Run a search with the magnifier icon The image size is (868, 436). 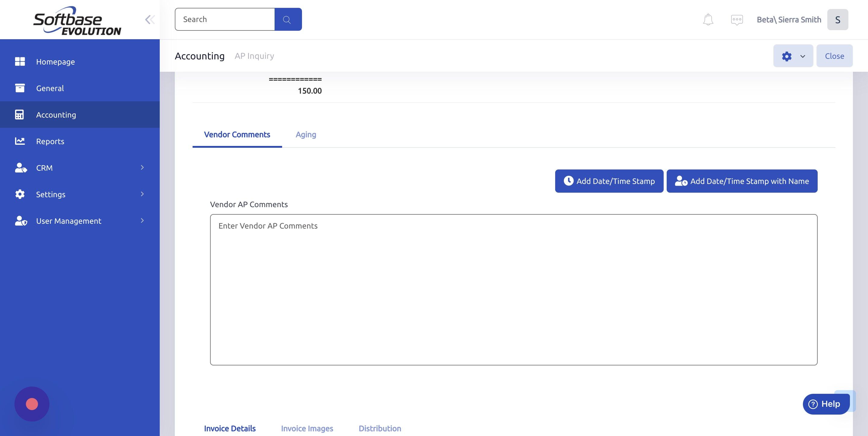(288, 19)
